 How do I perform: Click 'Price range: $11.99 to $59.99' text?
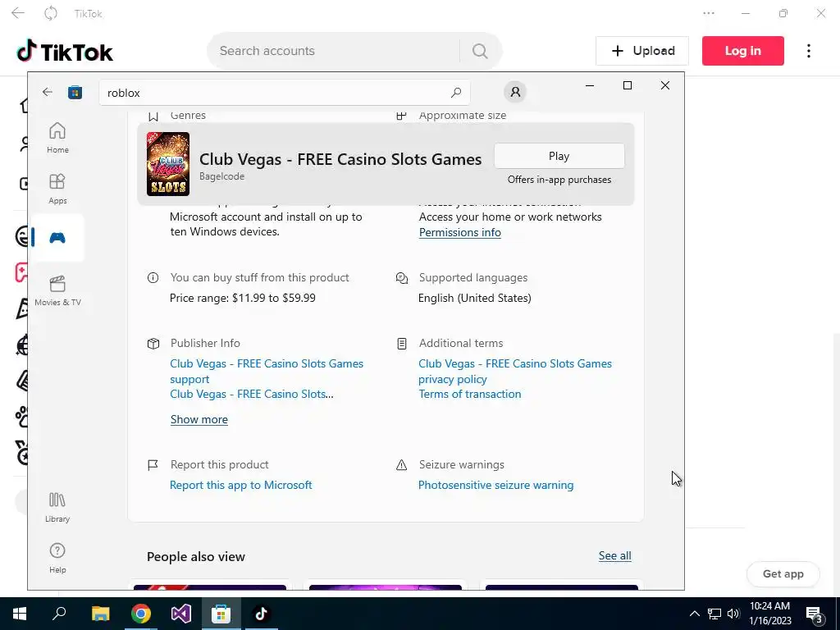coord(243,298)
